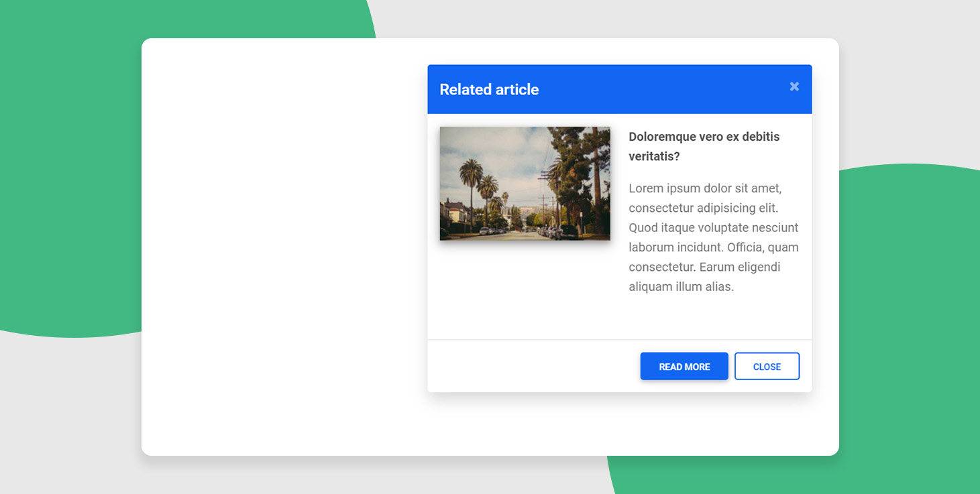Screen dimensions: 980x494
Task: Click the "Related article" modal title
Action: (489, 90)
